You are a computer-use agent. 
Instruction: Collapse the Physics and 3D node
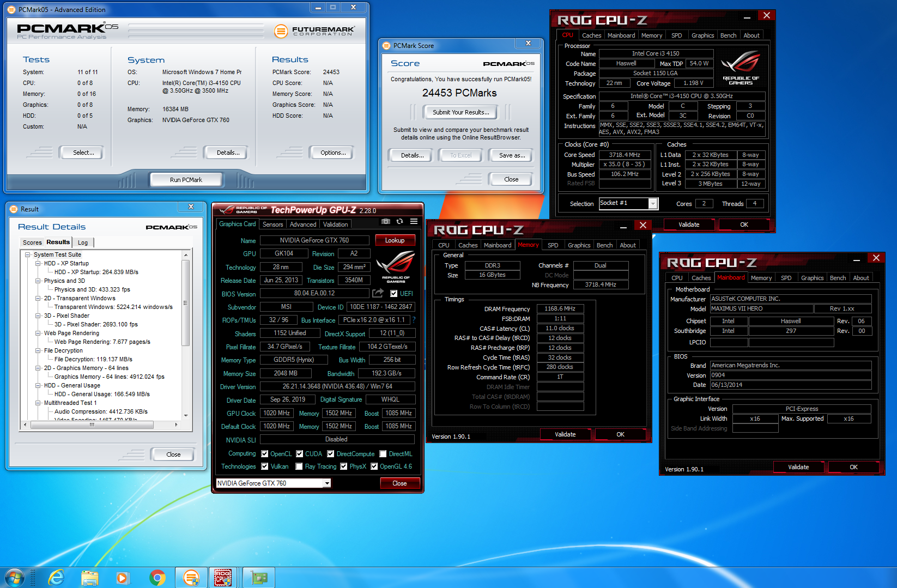(x=38, y=281)
